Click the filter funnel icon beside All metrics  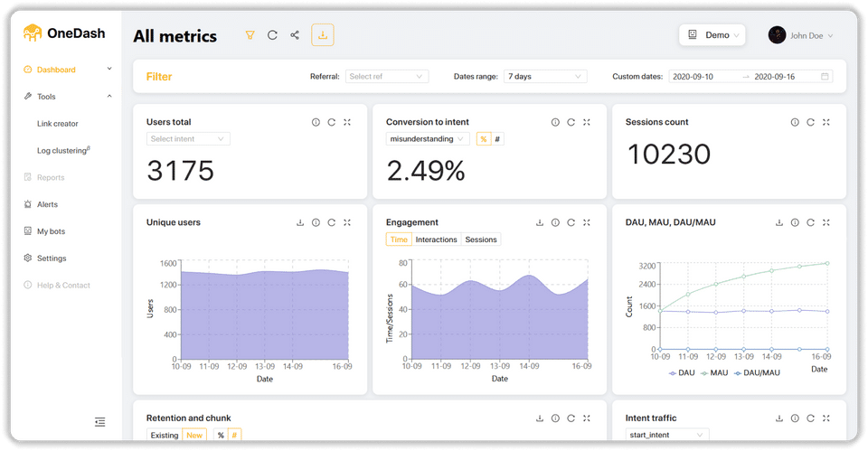[x=250, y=35]
